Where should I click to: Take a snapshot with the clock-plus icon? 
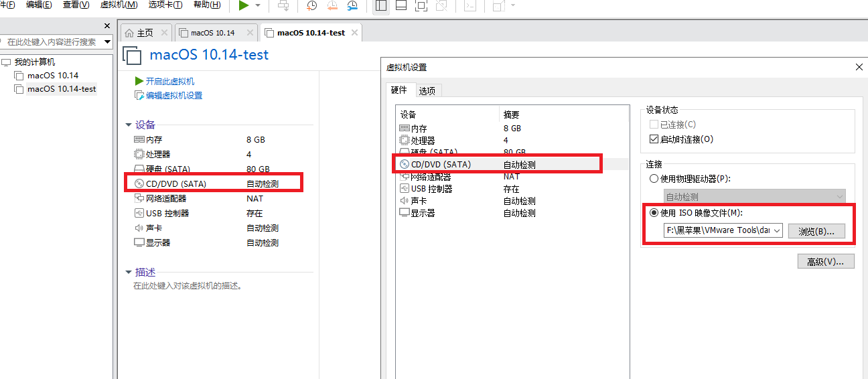312,5
